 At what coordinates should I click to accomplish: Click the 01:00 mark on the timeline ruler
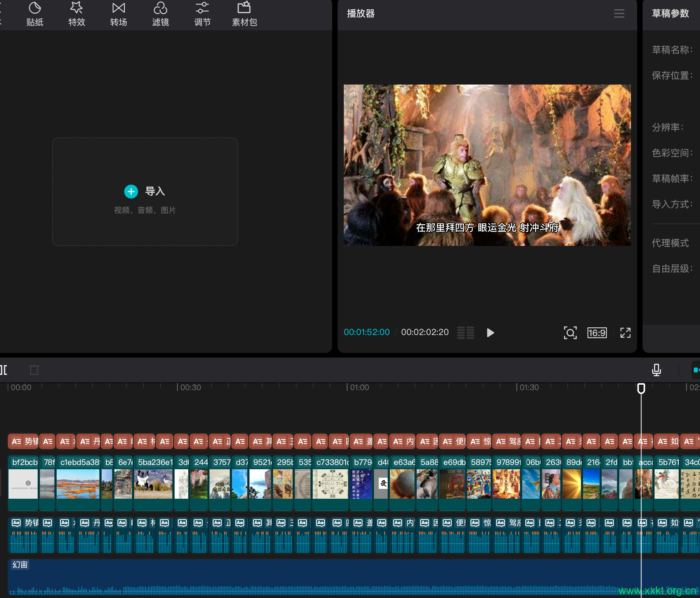pyautogui.click(x=360, y=387)
